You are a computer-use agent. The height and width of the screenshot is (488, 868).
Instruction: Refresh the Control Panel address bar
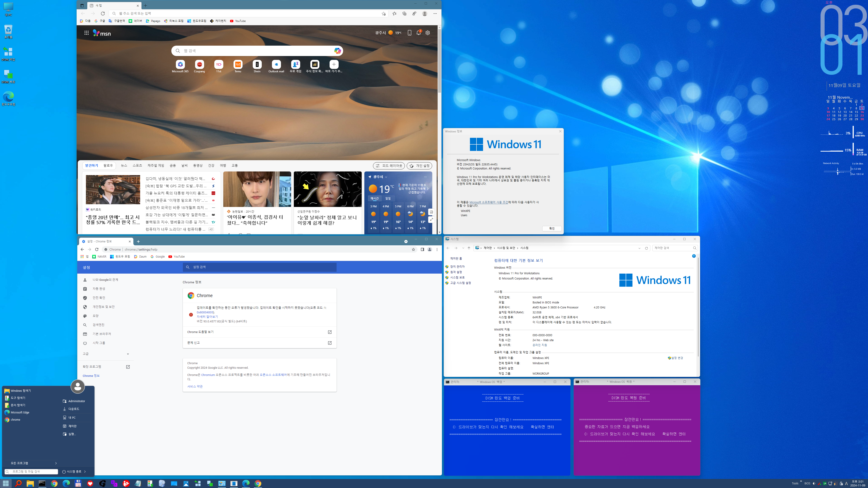(x=646, y=248)
